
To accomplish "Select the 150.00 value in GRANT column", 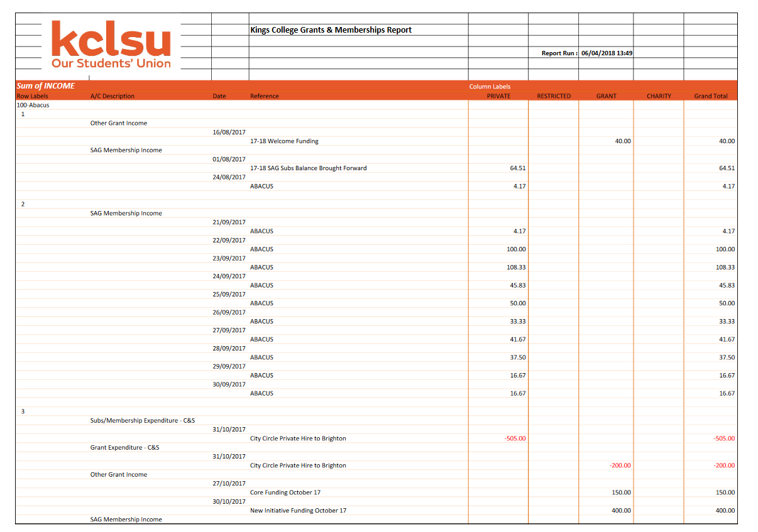I will tap(621, 493).
